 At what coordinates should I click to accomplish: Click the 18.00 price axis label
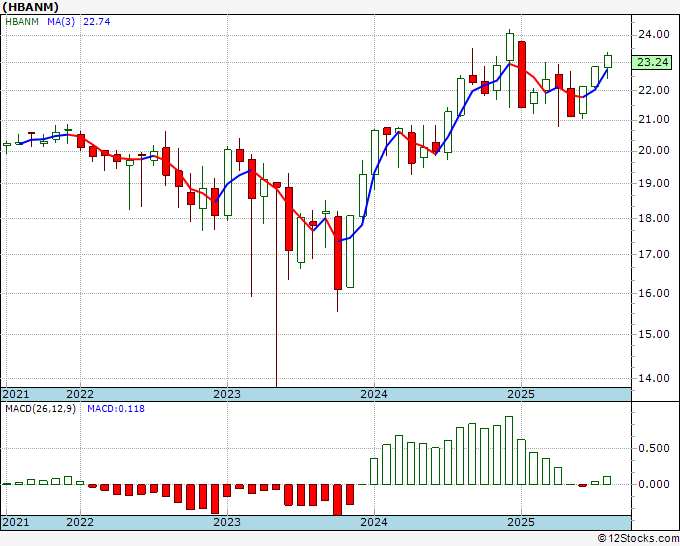(x=654, y=218)
